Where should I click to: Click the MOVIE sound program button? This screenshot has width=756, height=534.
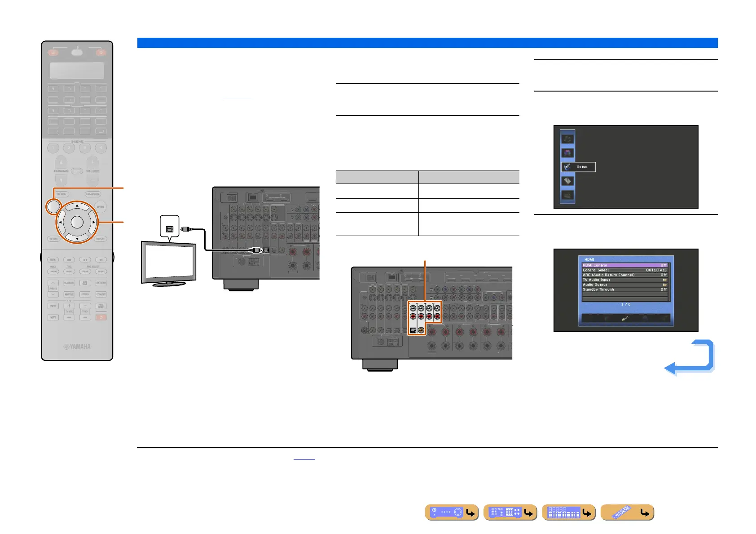(x=69, y=294)
